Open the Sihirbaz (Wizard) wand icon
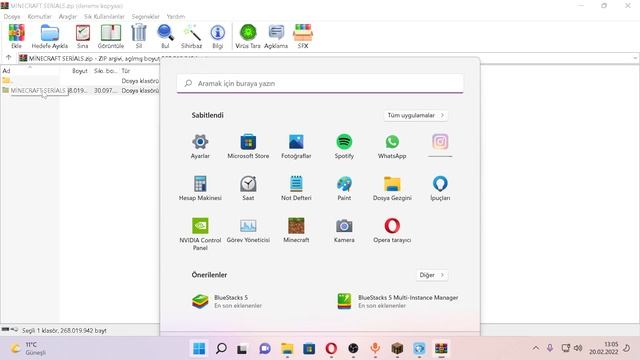Viewport: 640px width, 360px height. pyautogui.click(x=191, y=37)
